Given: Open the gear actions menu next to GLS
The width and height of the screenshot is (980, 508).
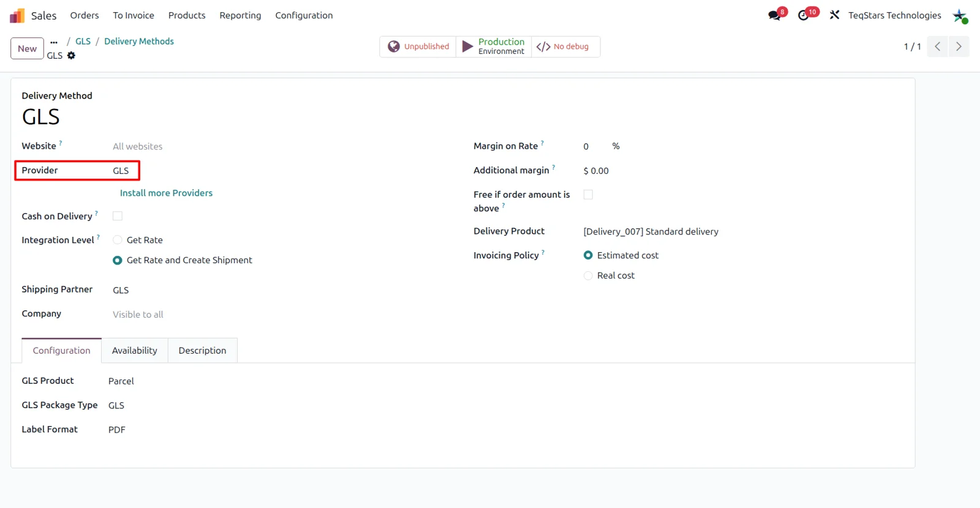Looking at the screenshot, I should [x=71, y=56].
